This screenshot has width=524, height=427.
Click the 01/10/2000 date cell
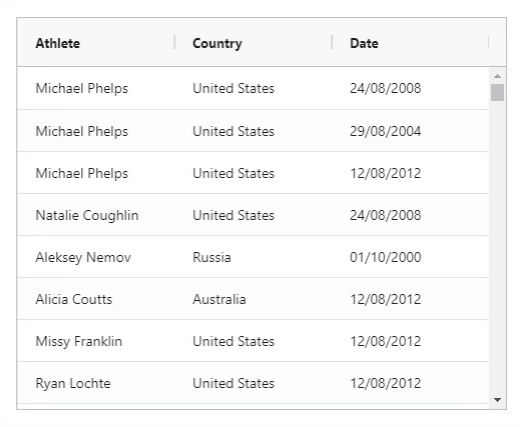[410, 257]
